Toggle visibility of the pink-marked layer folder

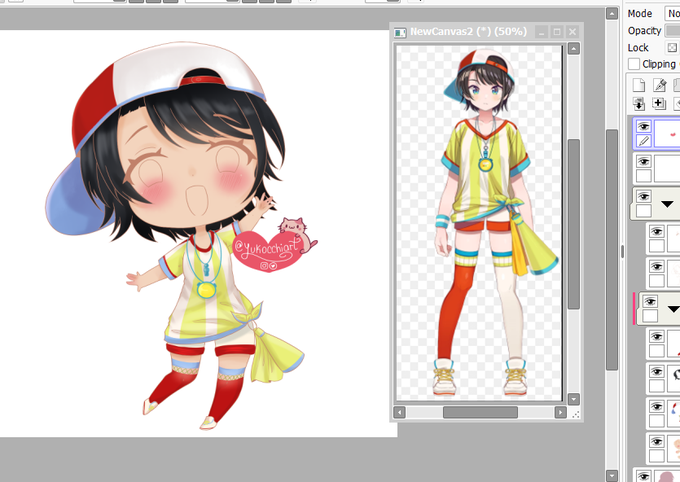click(x=650, y=301)
